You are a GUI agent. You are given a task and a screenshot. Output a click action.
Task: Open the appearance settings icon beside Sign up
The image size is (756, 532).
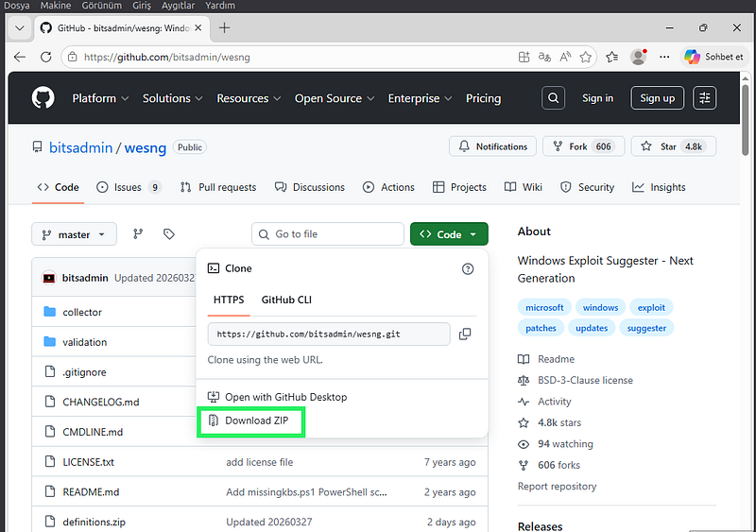tap(704, 98)
